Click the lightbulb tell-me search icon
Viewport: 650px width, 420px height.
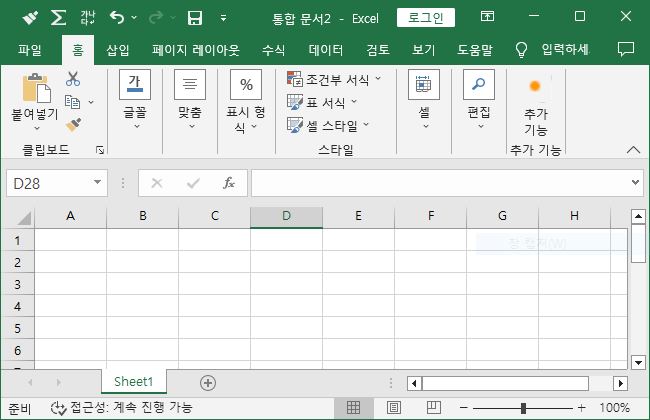(x=521, y=50)
